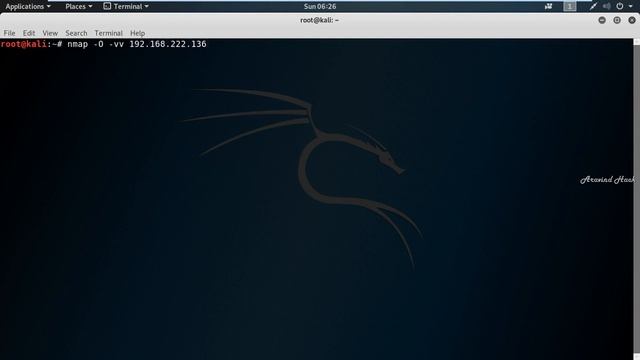
Task: Open the Terminal app menu in top bar
Action: [126, 7]
